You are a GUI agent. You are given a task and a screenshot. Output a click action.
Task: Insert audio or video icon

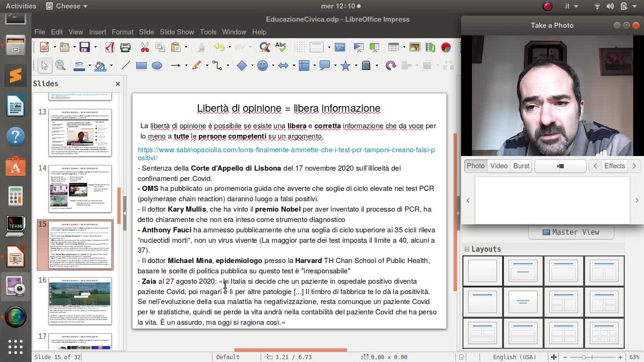(x=430, y=47)
